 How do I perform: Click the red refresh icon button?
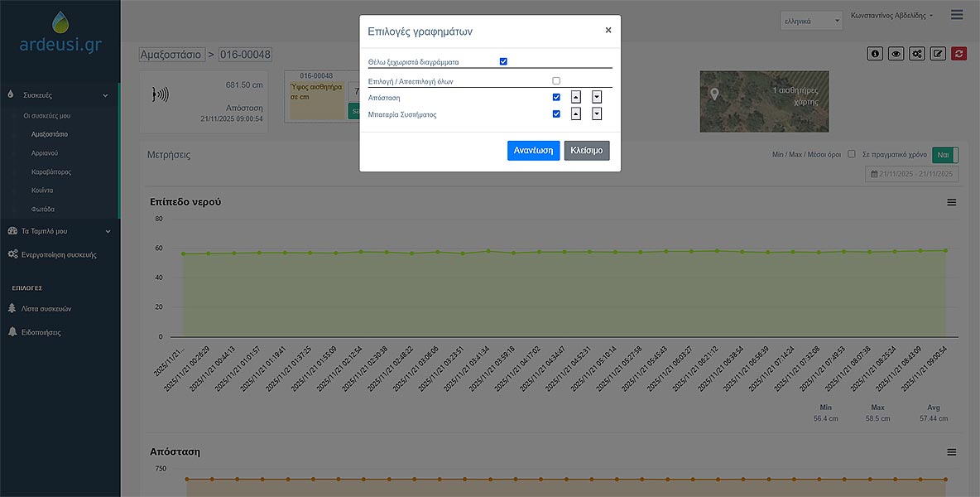click(958, 54)
